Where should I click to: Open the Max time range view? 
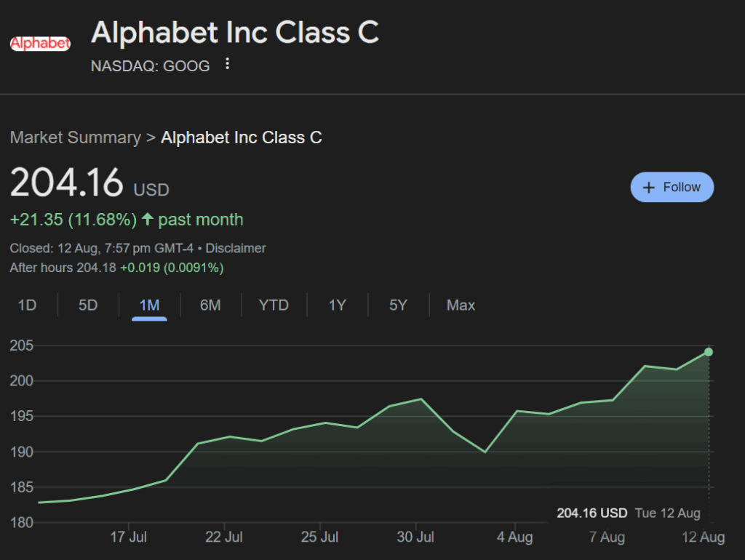[461, 305]
